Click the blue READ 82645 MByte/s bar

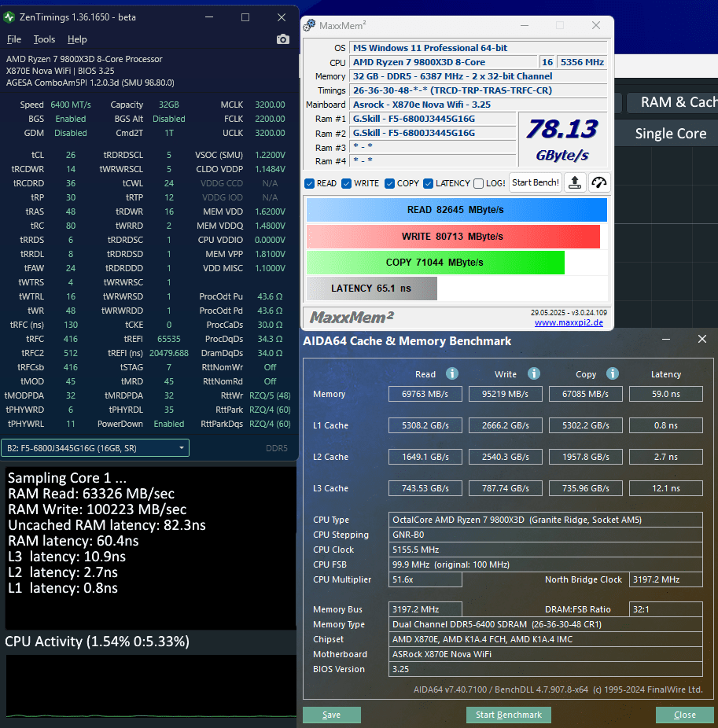457,210
